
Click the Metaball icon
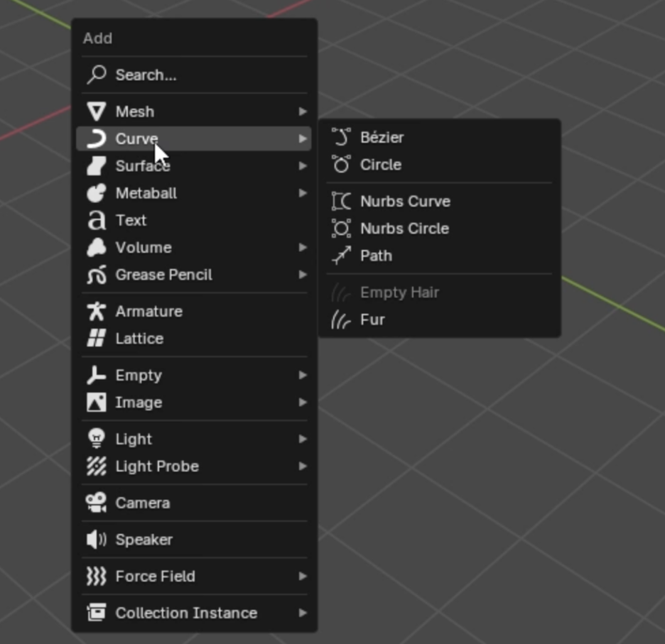coord(97,193)
